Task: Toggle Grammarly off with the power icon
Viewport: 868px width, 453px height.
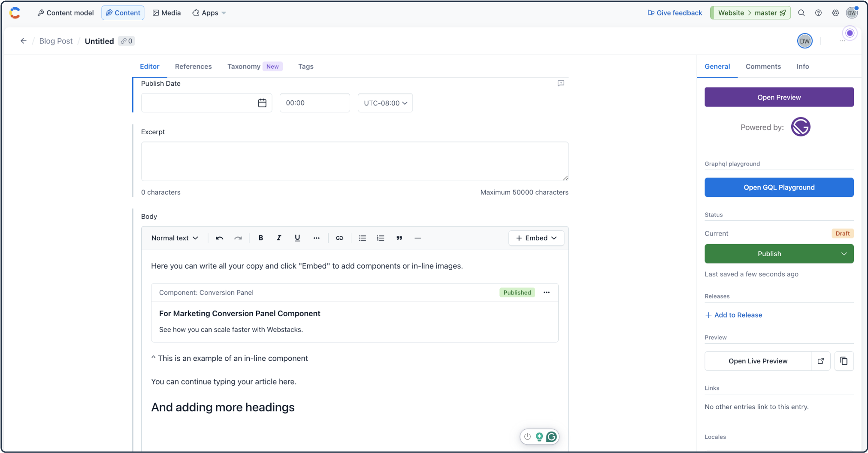Action: (x=527, y=437)
